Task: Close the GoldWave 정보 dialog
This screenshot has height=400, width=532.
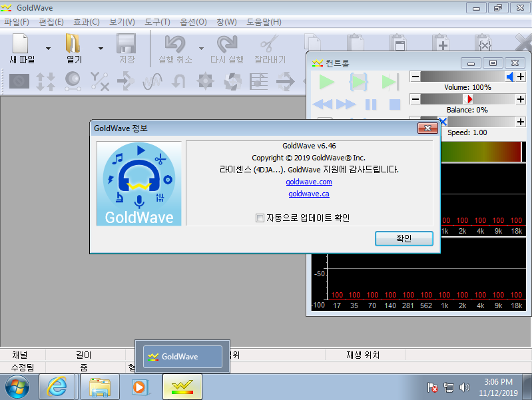Action: pos(427,128)
